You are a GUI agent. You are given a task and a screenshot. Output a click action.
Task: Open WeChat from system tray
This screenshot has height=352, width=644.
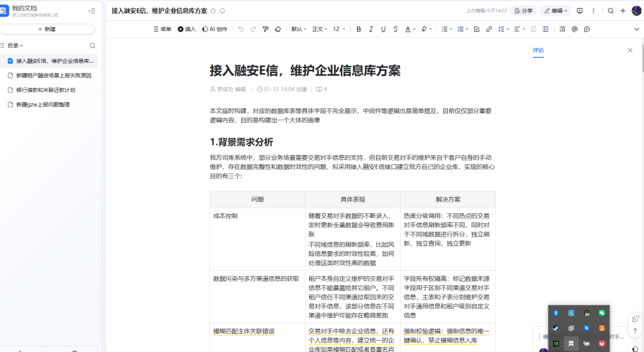602,312
